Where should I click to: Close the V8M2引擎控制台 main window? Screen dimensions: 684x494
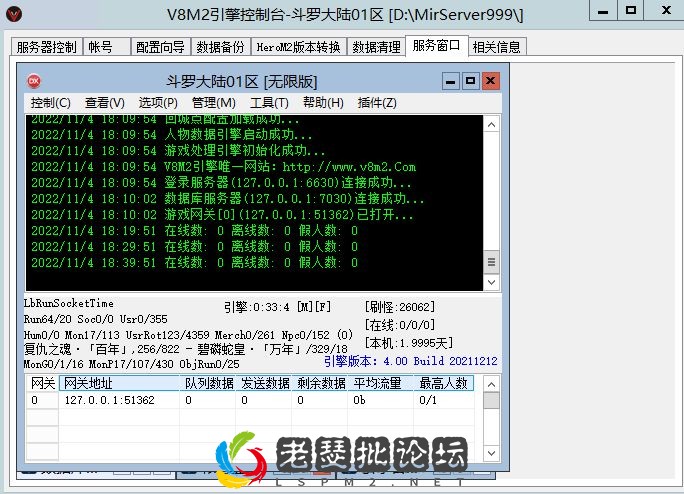coord(666,10)
